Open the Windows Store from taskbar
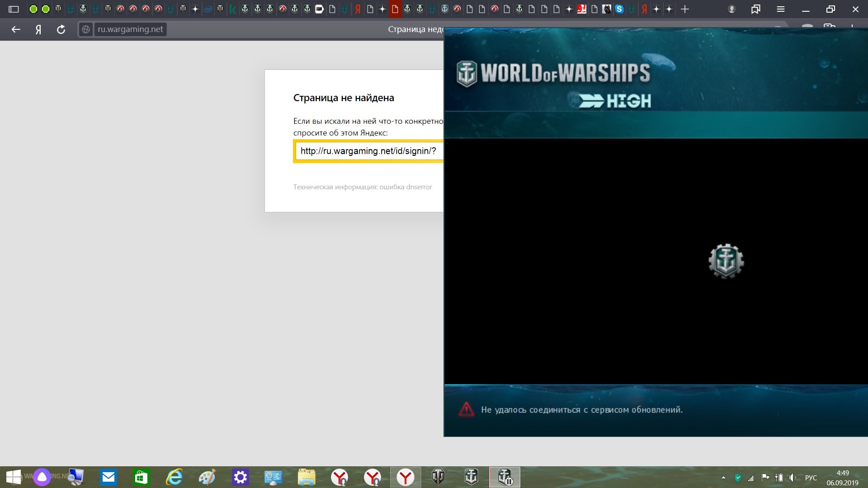The height and width of the screenshot is (488, 868). (142, 477)
